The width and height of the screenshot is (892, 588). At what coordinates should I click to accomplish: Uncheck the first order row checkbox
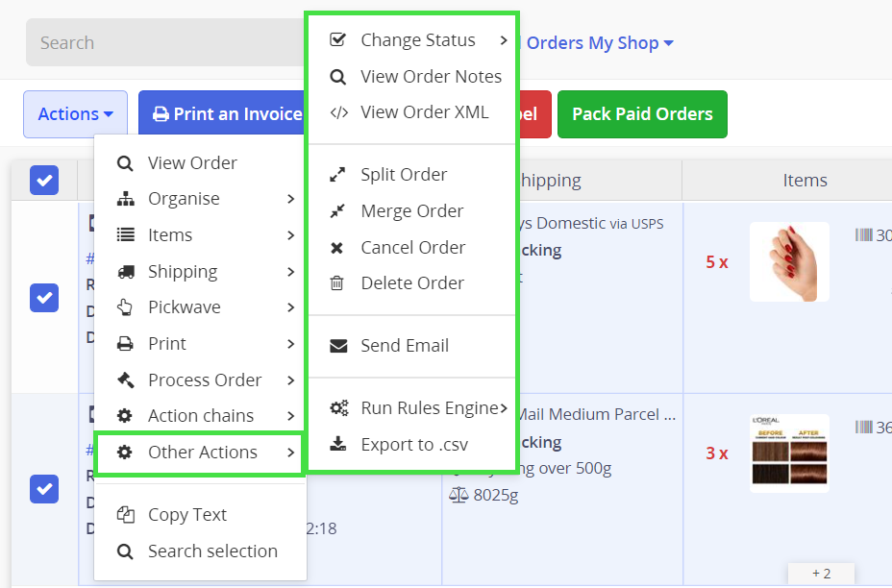coord(44,297)
